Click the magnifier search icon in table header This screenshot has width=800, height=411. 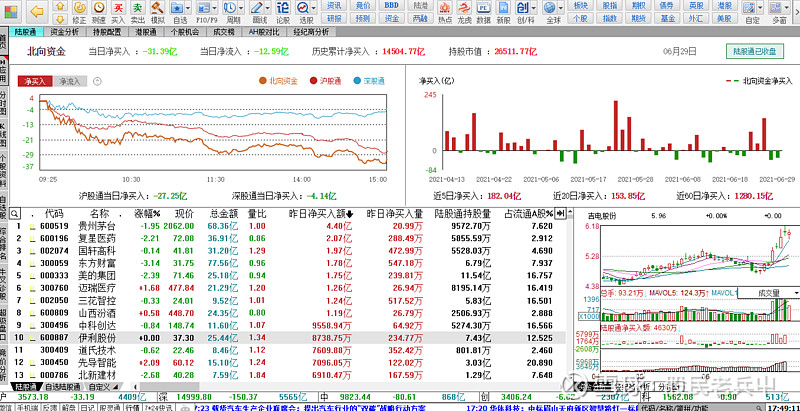[15, 213]
